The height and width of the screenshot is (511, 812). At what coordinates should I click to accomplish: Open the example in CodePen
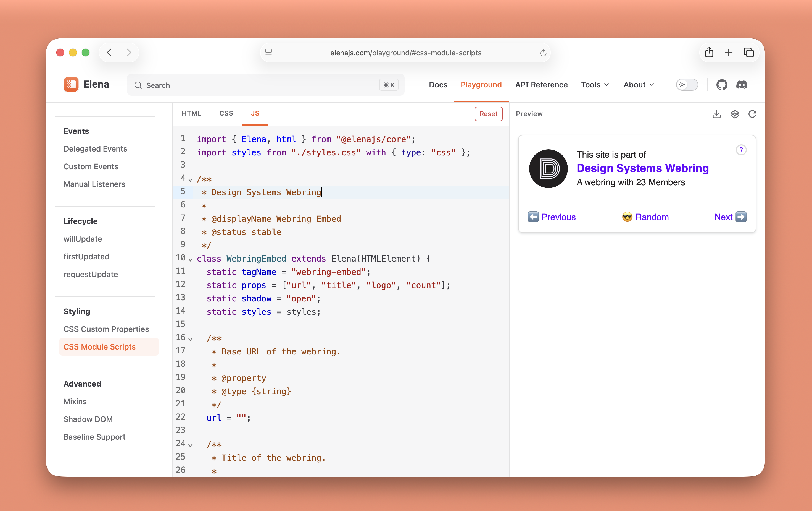pos(735,114)
